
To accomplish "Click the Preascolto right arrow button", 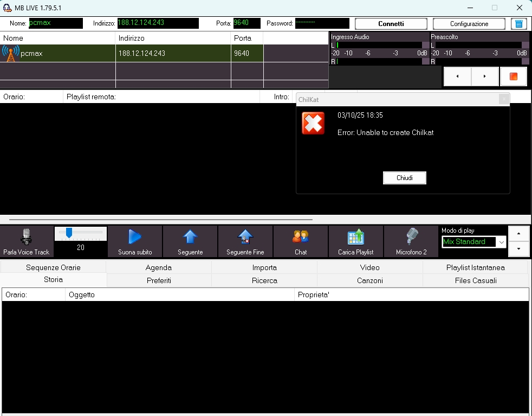I will 485,76.
